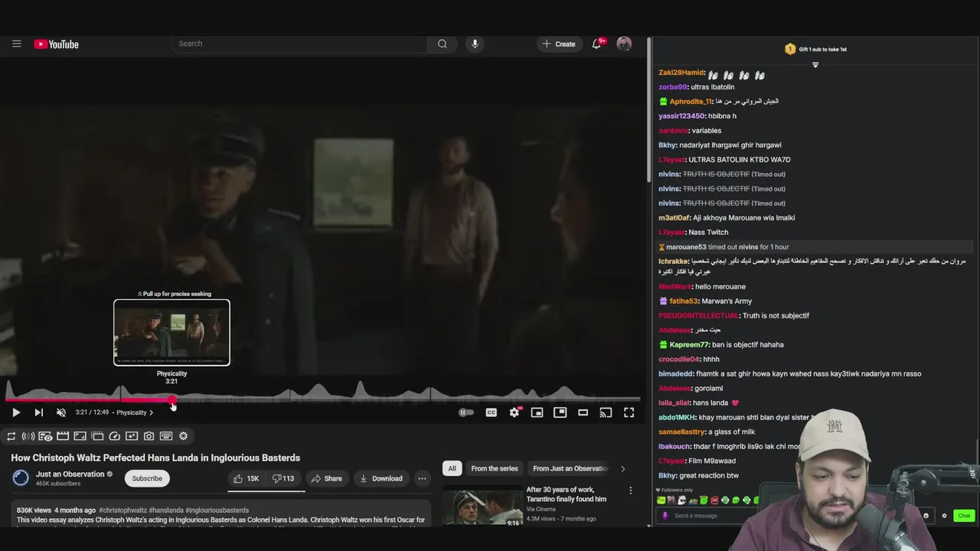Open the YouTube hamburger guide menu
Screen dimensions: 980x551
pos(16,44)
